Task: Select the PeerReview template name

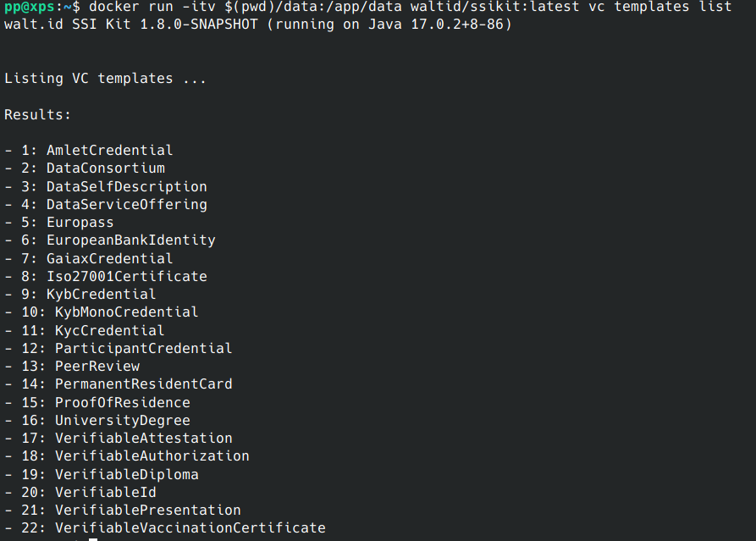Action: pyautogui.click(x=97, y=366)
